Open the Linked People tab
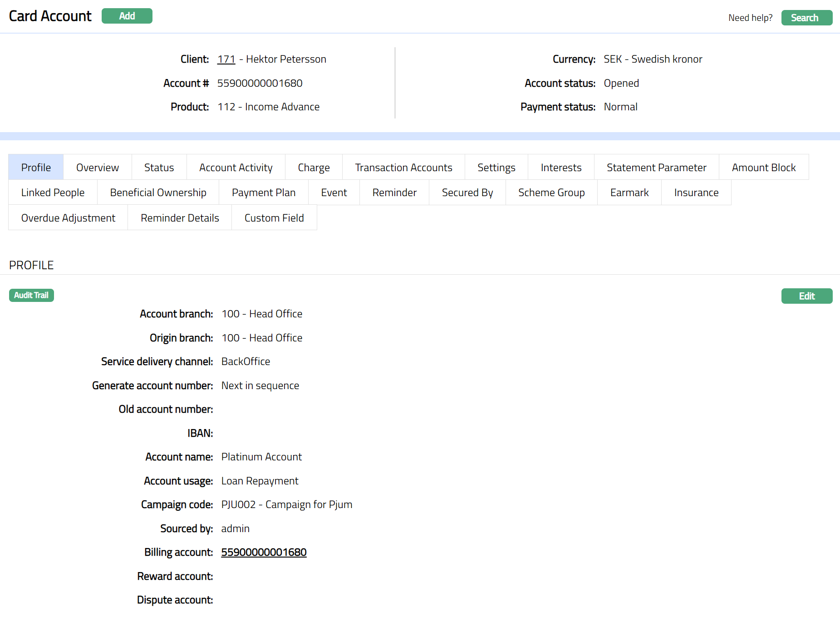This screenshot has width=840, height=617. coord(53,193)
